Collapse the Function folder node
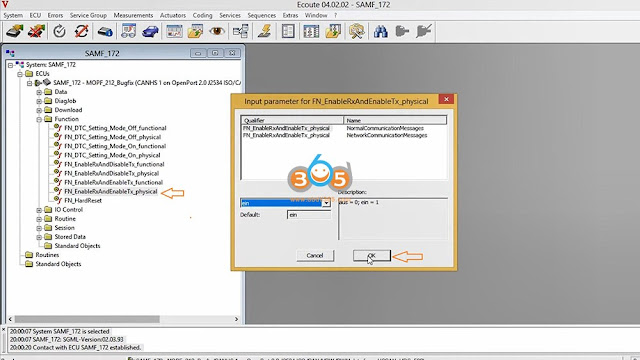Viewport: 640px width, 360px height. tap(39, 119)
